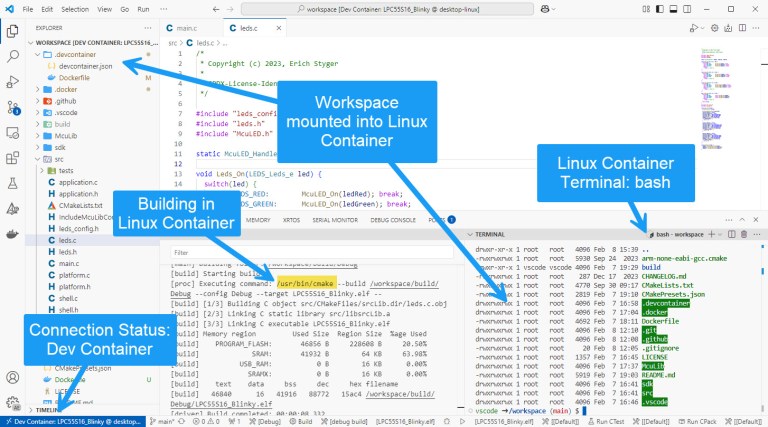Switch to DEBUG CONSOLE panel tab
This screenshot has width=768, height=427.
click(x=393, y=220)
